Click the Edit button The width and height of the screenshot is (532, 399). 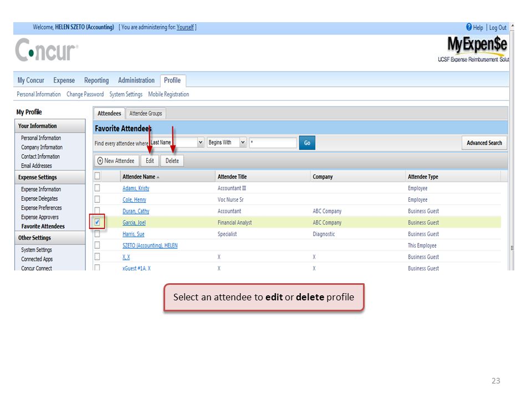point(150,161)
